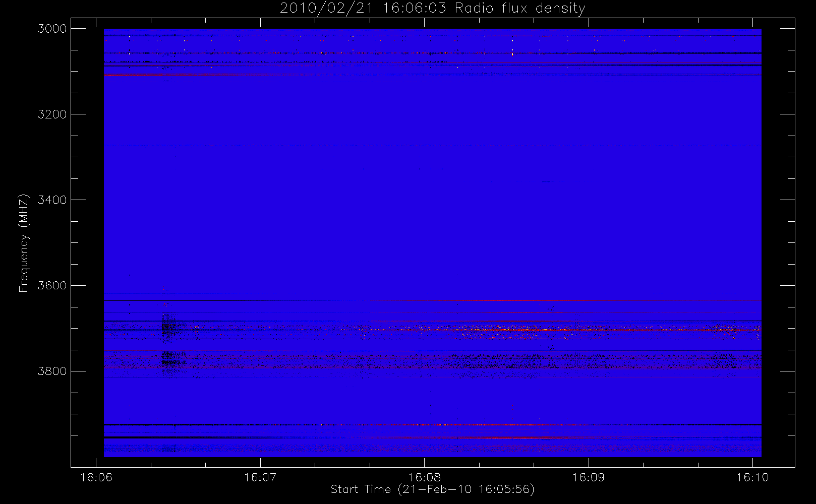
Task: Click the 16:08 time tick label
Action: 425,477
